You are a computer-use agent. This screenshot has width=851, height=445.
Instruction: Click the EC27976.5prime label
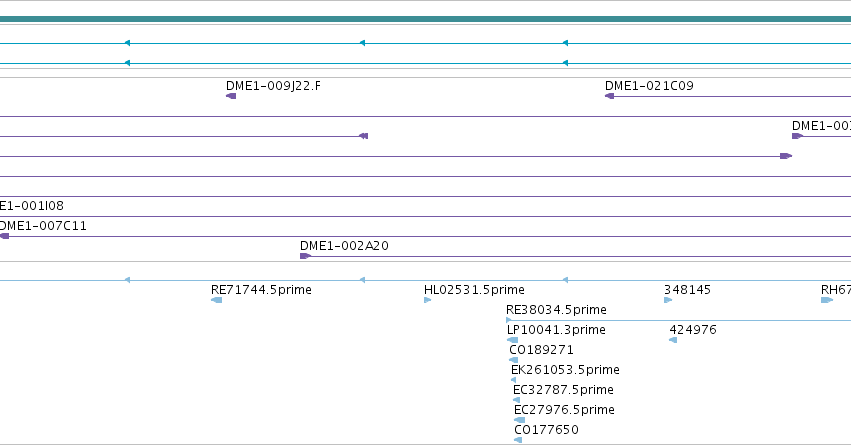pyautogui.click(x=564, y=410)
